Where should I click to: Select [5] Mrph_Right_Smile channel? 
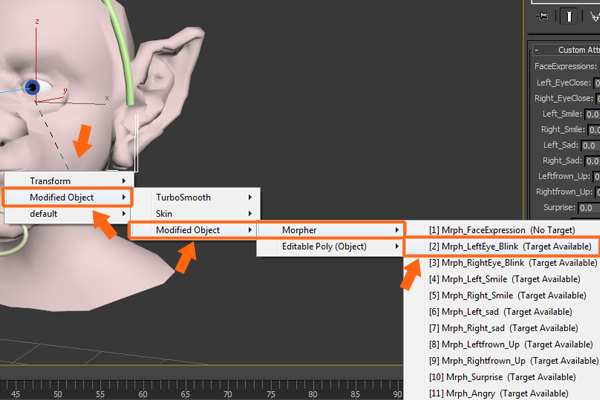click(x=502, y=296)
